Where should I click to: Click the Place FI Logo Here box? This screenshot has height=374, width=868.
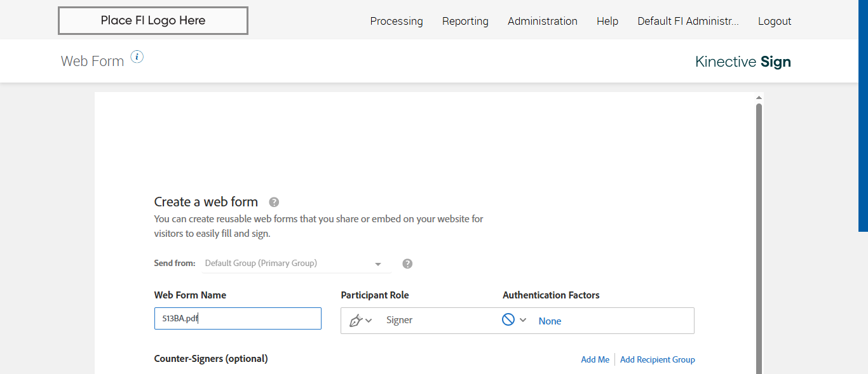(153, 20)
